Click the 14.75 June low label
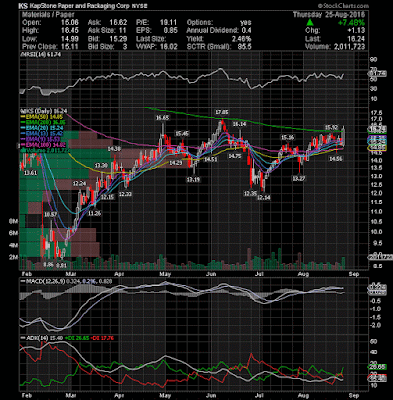 click(x=234, y=155)
